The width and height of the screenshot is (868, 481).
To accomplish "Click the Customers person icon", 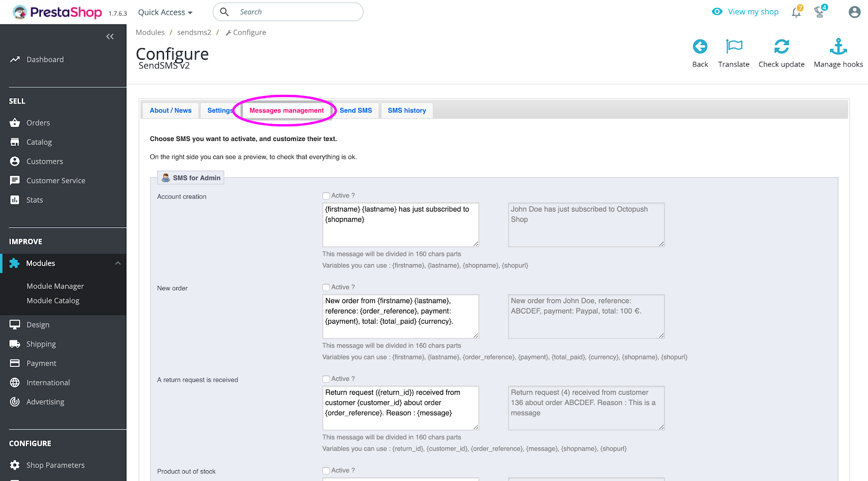I will click(x=15, y=162).
